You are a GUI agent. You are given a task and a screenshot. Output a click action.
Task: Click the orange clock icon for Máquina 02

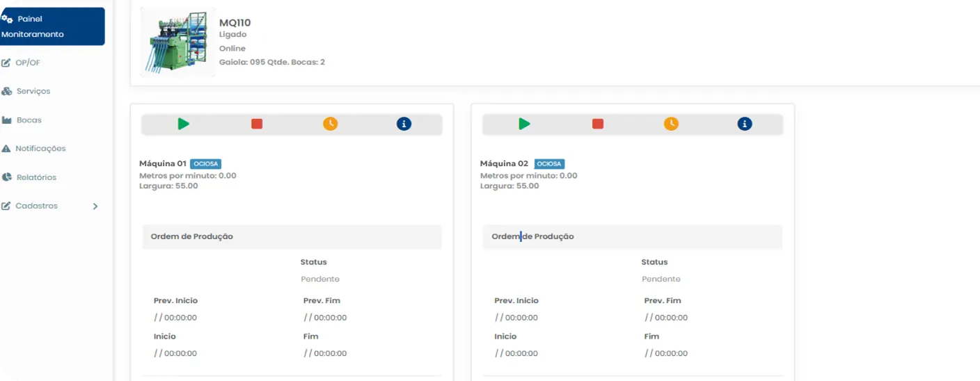pyautogui.click(x=671, y=124)
